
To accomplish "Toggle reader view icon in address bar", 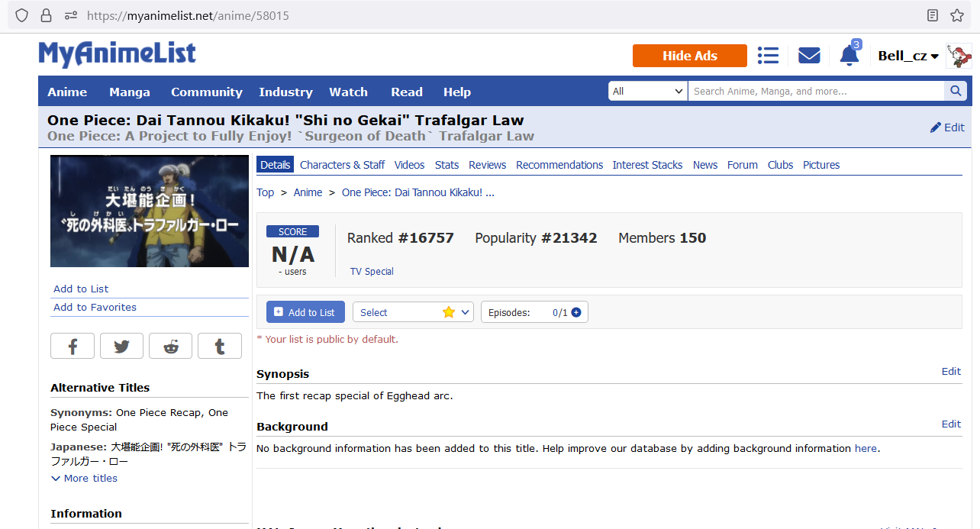I will pos(932,15).
